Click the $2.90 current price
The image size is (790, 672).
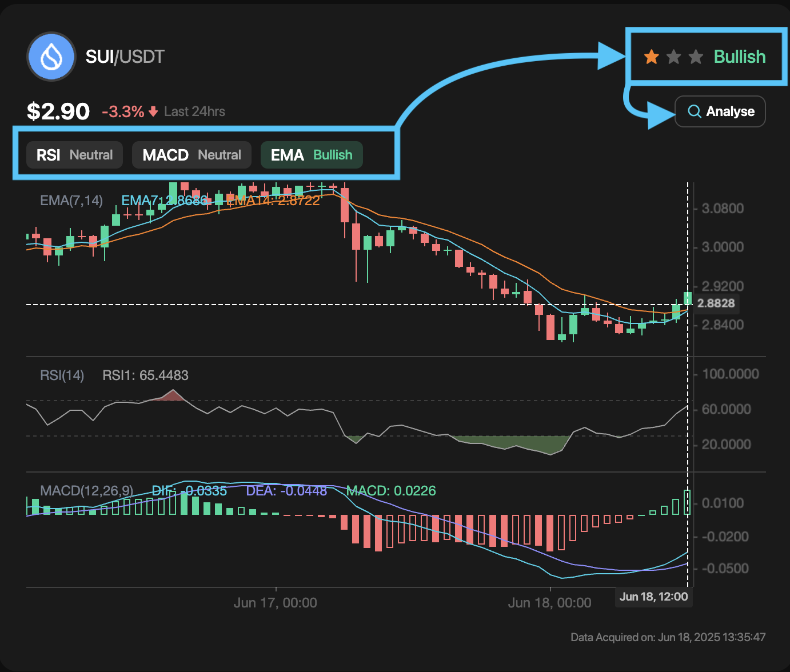(x=58, y=111)
